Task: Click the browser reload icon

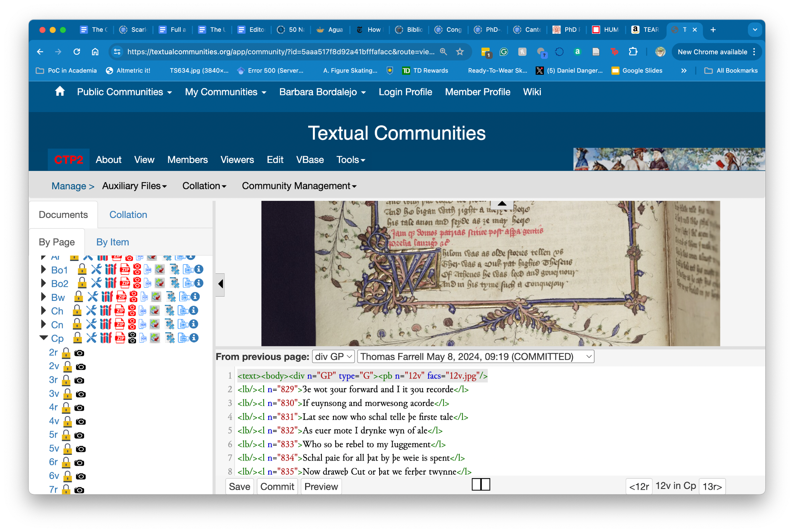Action: pyautogui.click(x=77, y=52)
